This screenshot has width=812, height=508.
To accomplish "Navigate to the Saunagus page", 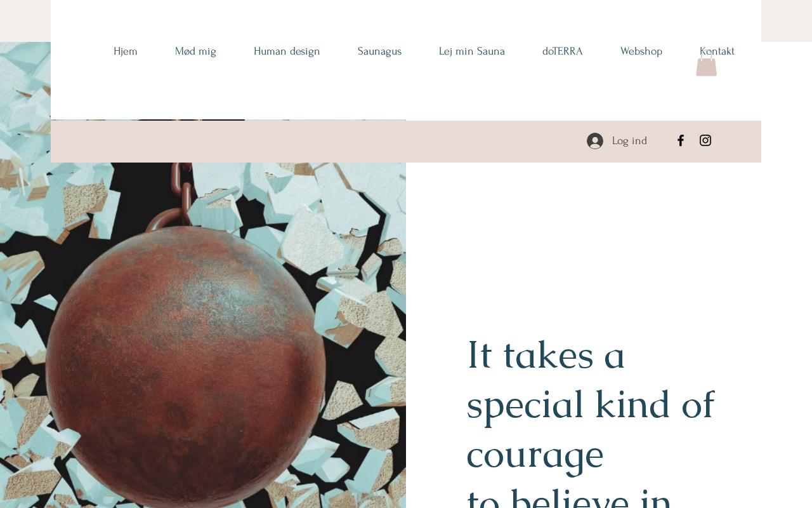I will (379, 51).
